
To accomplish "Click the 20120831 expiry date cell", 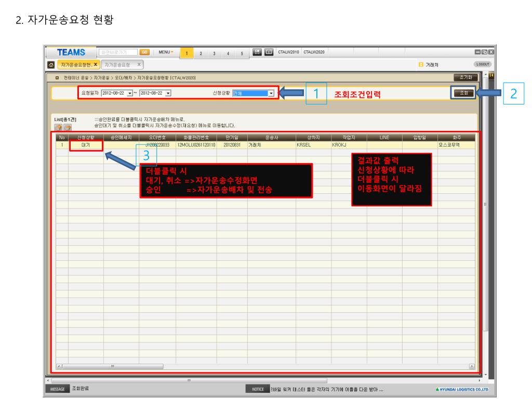I will 232,145.
